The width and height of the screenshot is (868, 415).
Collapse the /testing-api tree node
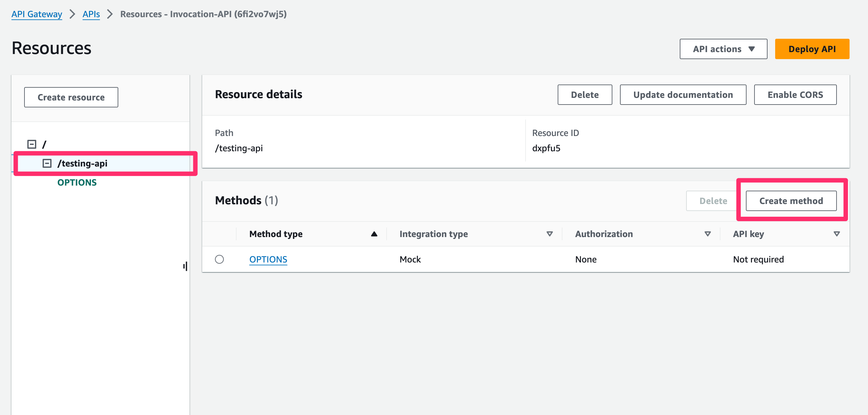click(x=47, y=163)
